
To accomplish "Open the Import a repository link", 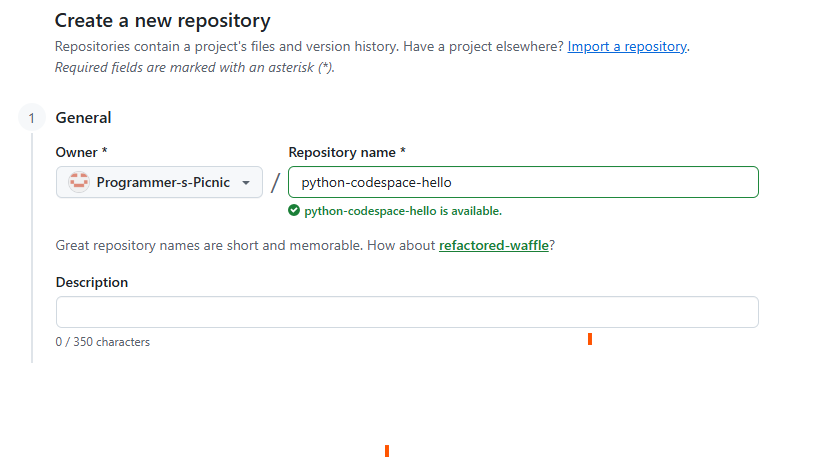I will (627, 47).
